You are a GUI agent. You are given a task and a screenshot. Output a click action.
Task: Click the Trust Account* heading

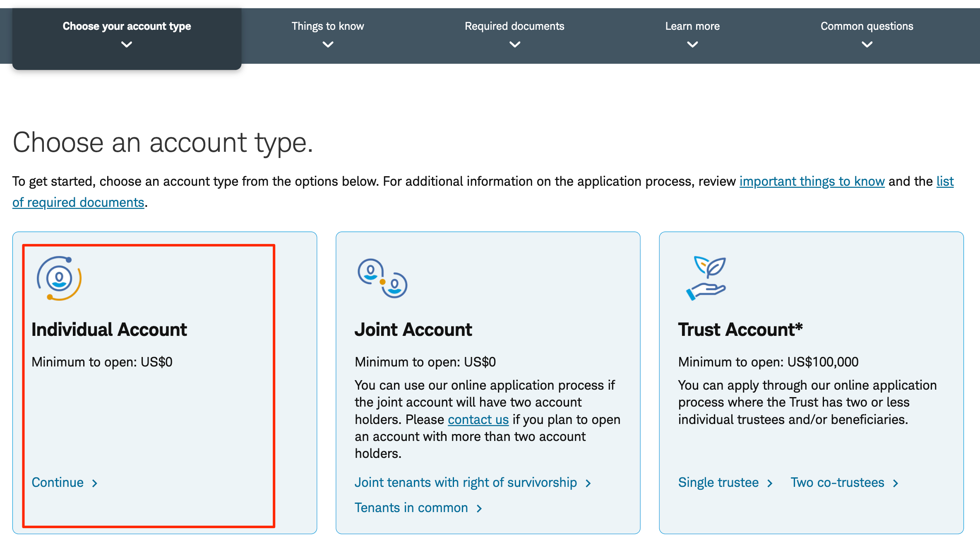tap(740, 330)
